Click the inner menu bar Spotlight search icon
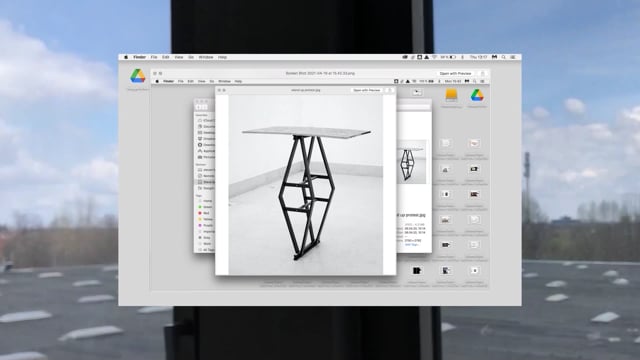The image size is (640, 360). tap(474, 81)
